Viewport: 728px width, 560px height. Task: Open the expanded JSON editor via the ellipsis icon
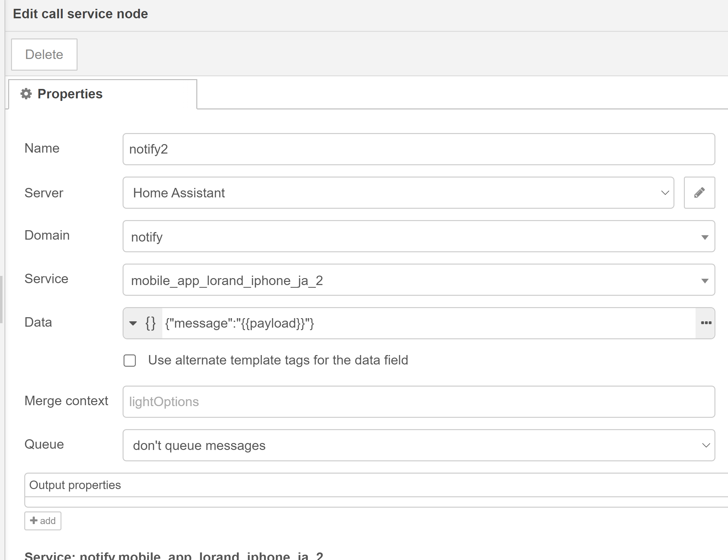[706, 323]
